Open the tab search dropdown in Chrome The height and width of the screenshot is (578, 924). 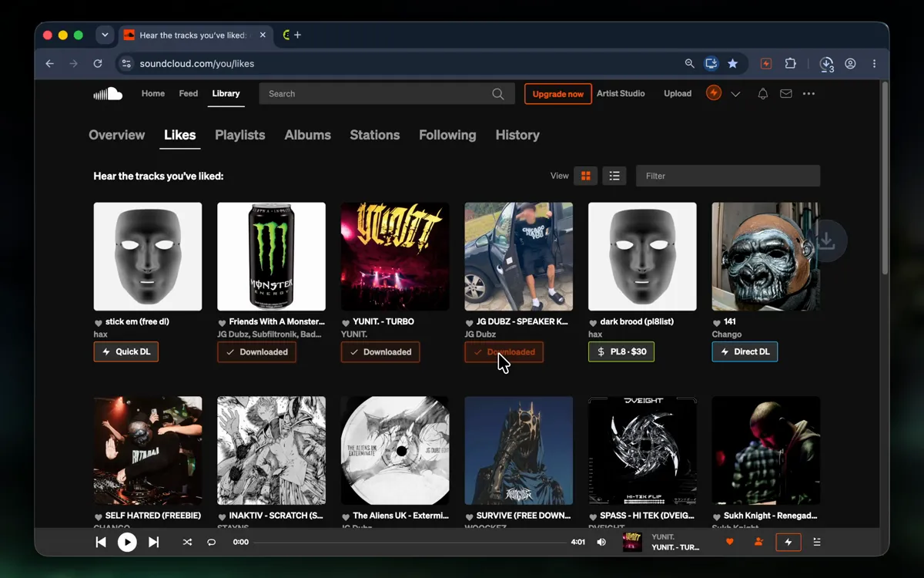105,35
